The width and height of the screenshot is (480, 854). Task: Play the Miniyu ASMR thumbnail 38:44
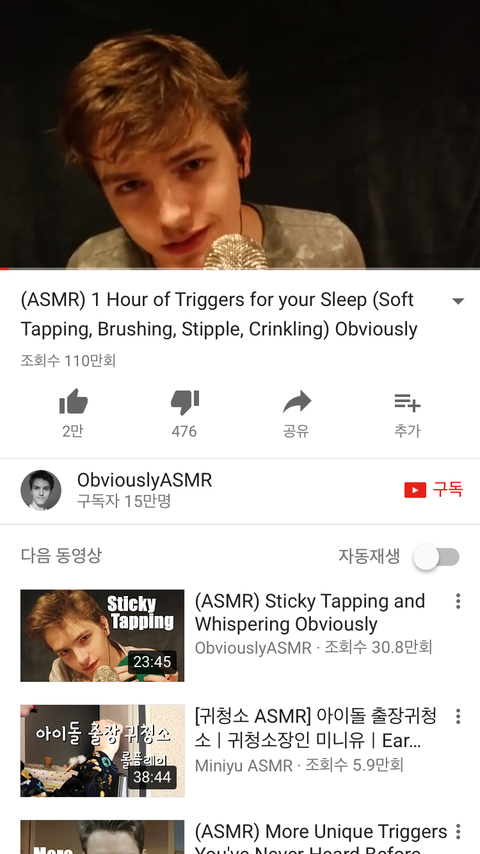[x=102, y=751]
